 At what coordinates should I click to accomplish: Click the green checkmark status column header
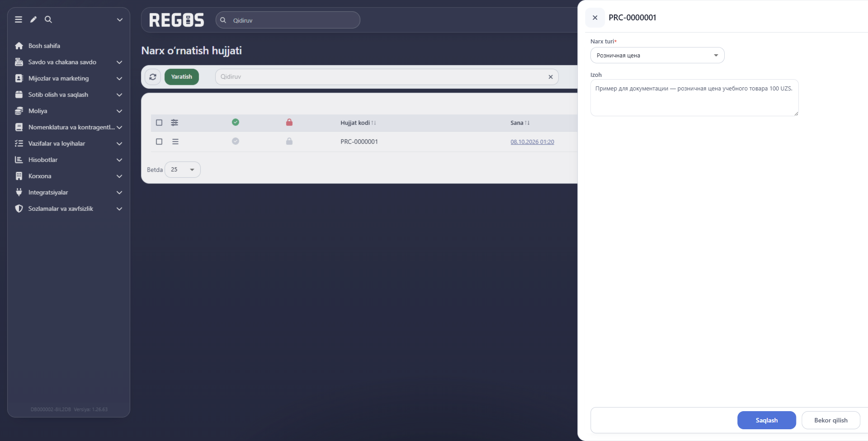tap(236, 122)
